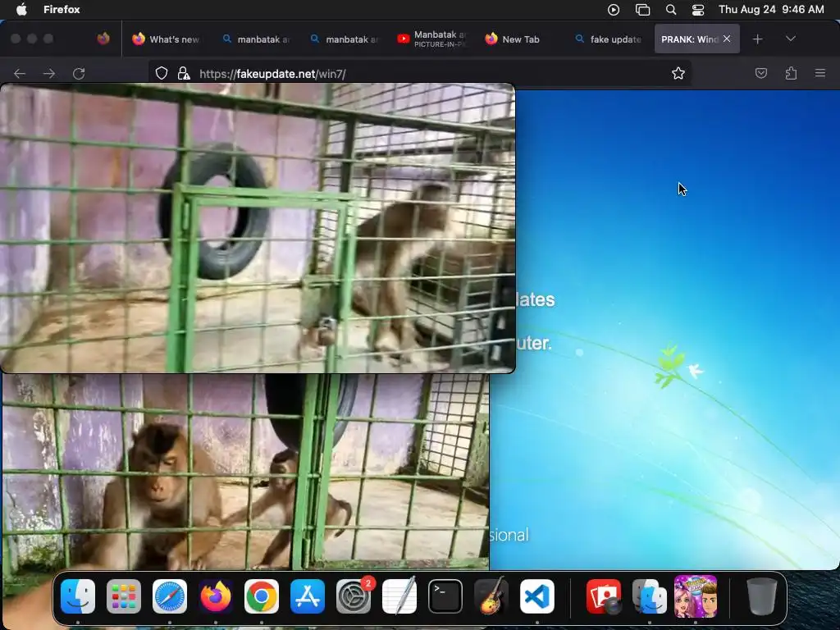Screen dimensions: 840x630
Task: Open Safari from the Dock
Action: point(170,596)
